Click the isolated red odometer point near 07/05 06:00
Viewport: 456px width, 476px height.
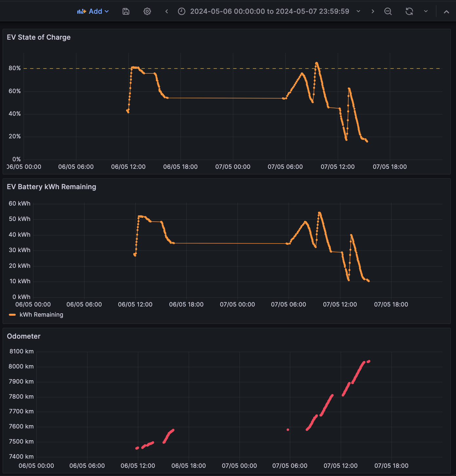click(x=288, y=430)
